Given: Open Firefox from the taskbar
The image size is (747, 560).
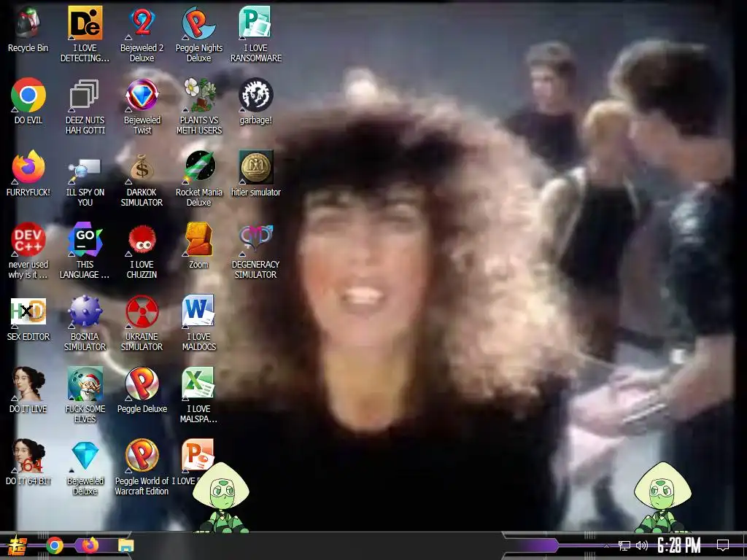Looking at the screenshot, I should 90,545.
